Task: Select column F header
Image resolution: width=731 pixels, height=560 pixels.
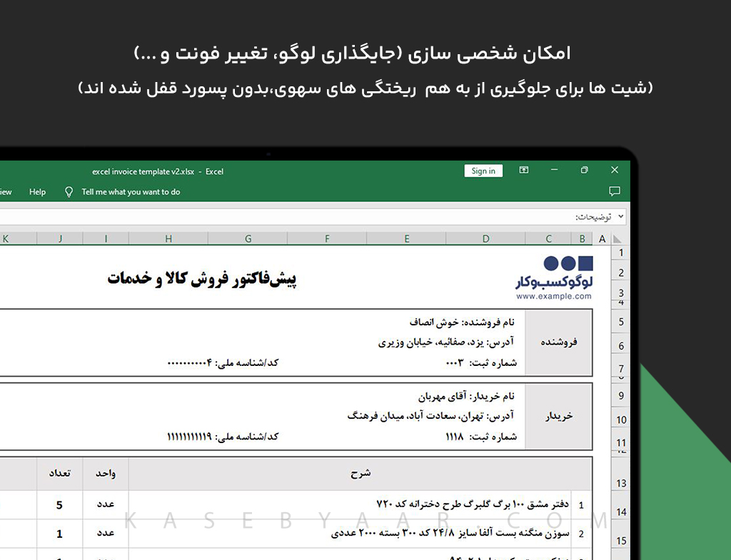Action: click(x=327, y=239)
